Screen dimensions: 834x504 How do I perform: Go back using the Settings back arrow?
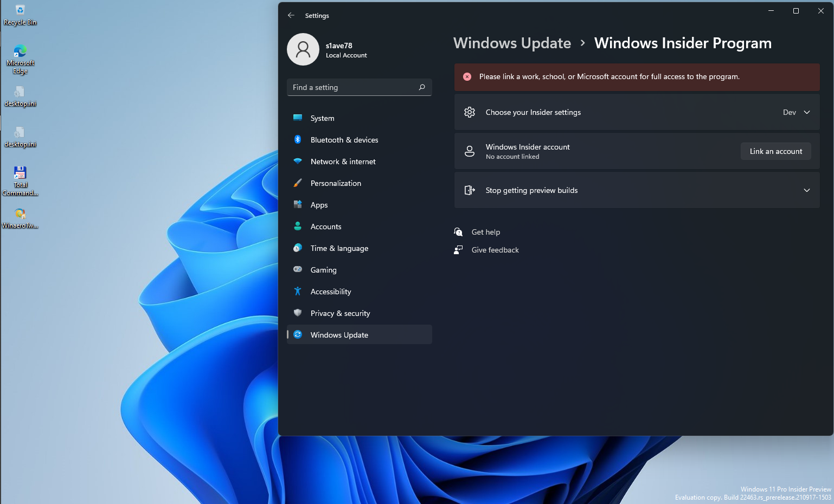(291, 15)
